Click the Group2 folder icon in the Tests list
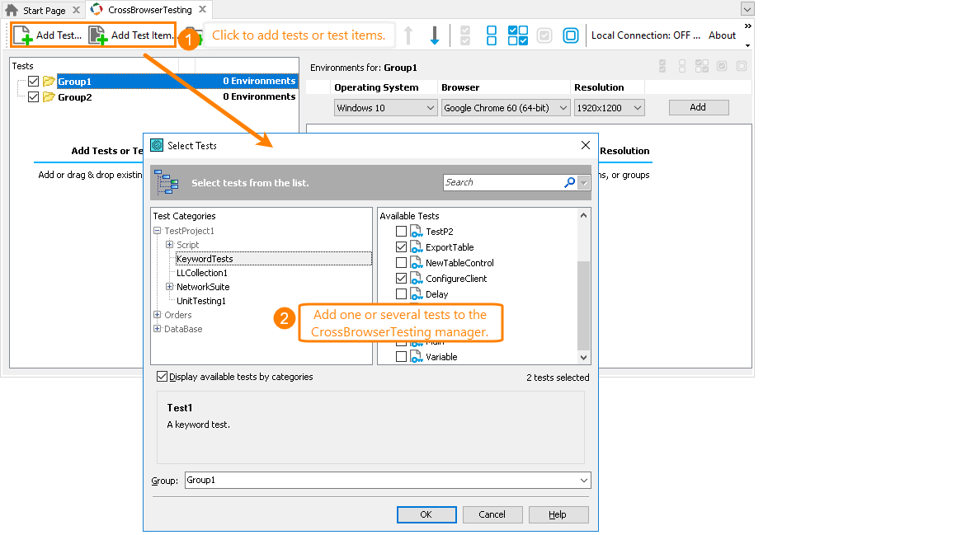 pyautogui.click(x=49, y=96)
